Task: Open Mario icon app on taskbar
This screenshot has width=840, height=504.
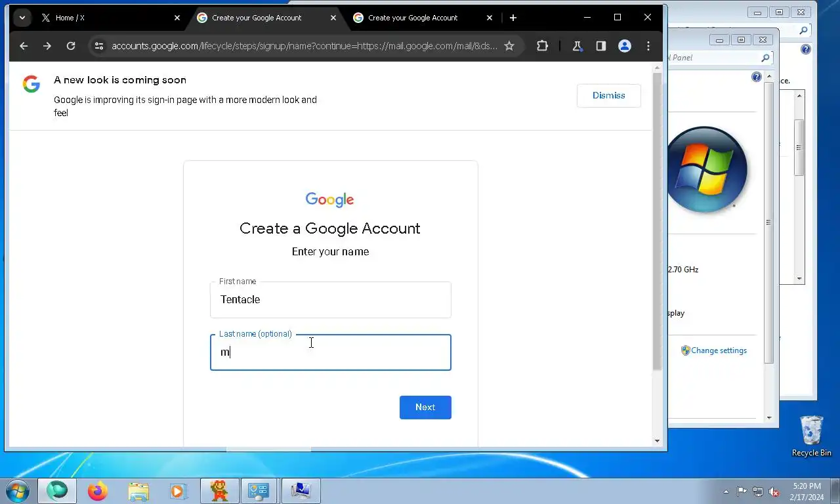Action: pos(219,491)
